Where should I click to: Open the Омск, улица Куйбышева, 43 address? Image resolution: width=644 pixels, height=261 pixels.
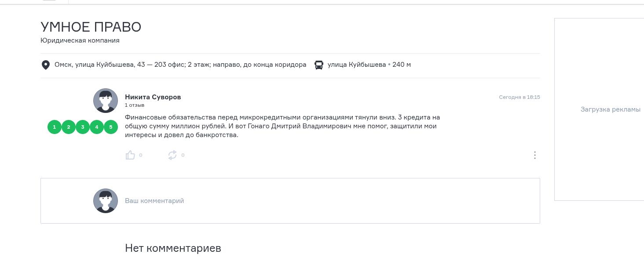[180, 65]
